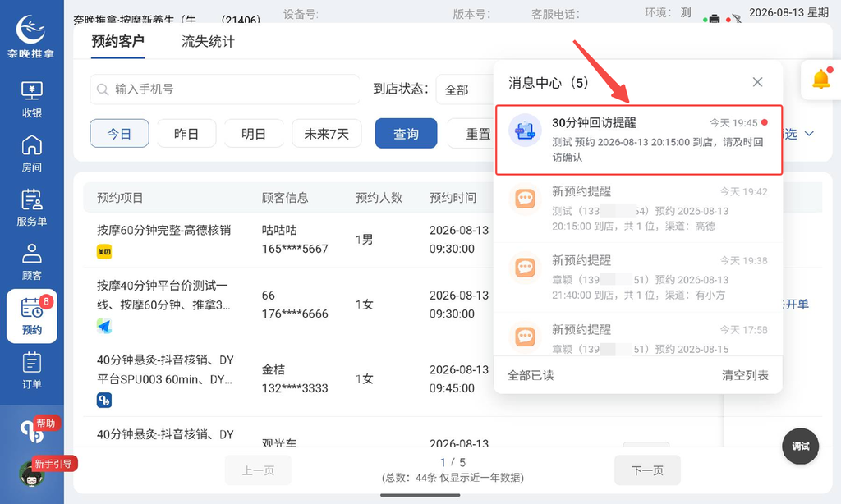
Task: Click the 预约项目 column header
Action: (x=120, y=198)
